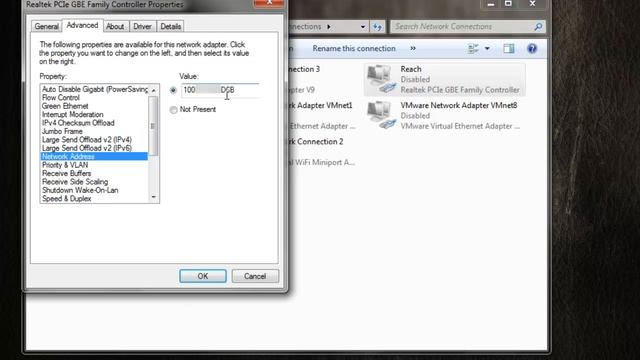Select the Not Present radio button

(173, 109)
